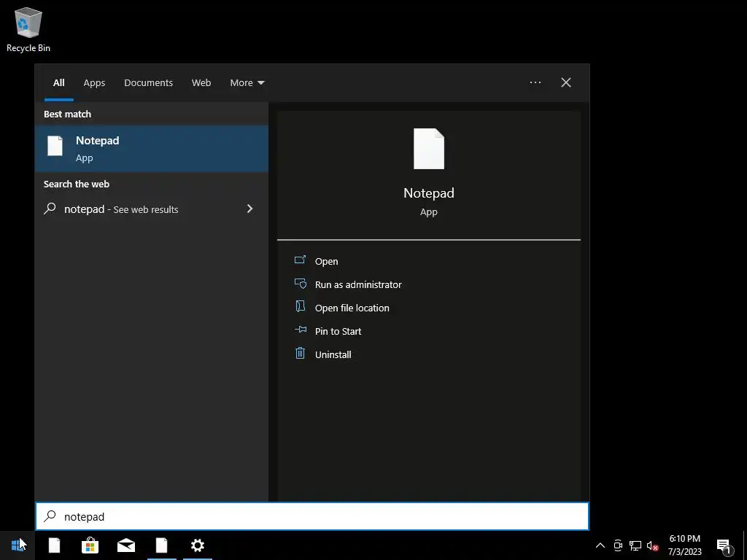Click Uninstall for Notepad

click(333, 355)
